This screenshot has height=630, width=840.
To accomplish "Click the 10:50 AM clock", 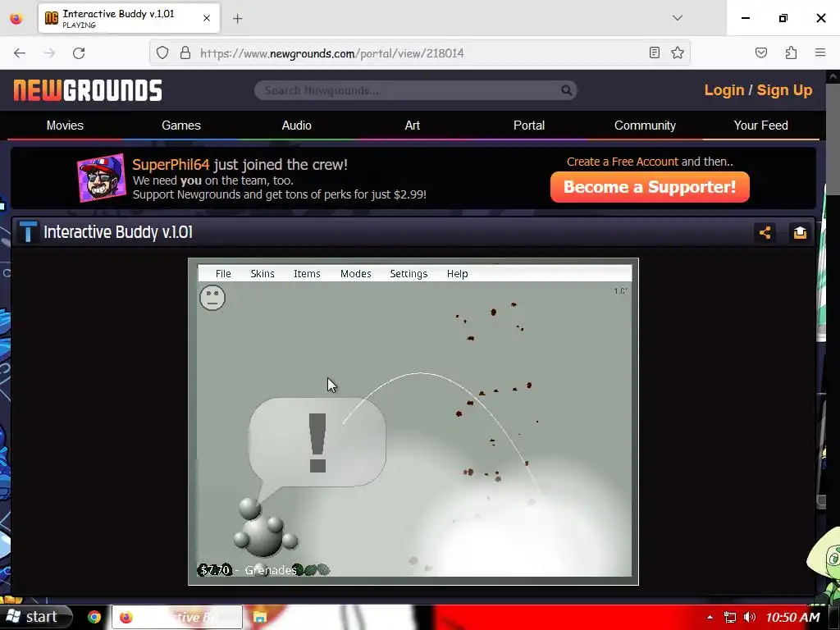I will click(x=793, y=617).
